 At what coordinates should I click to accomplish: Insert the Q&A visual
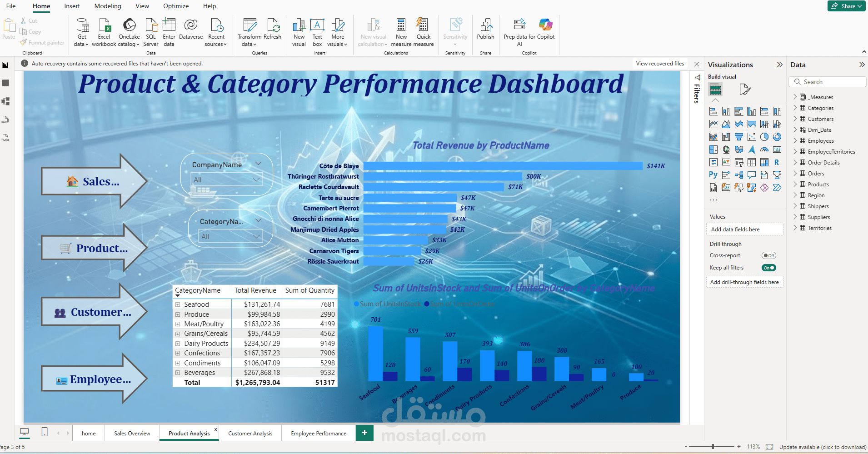(752, 175)
